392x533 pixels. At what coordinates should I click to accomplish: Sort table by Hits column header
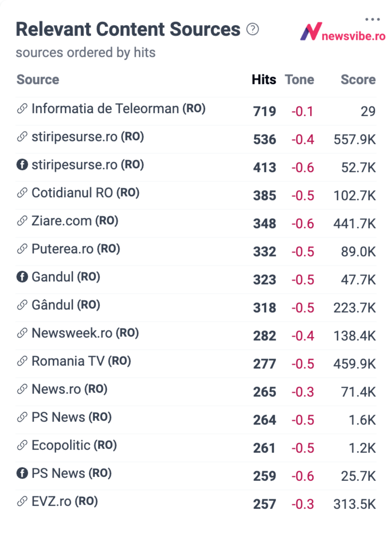(264, 80)
